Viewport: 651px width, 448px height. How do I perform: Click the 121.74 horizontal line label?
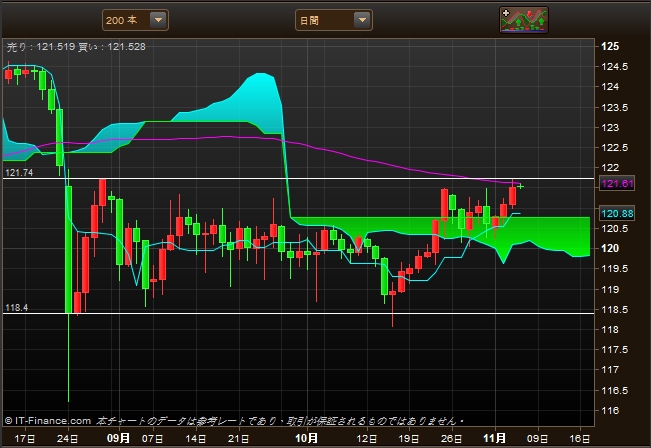19,173
